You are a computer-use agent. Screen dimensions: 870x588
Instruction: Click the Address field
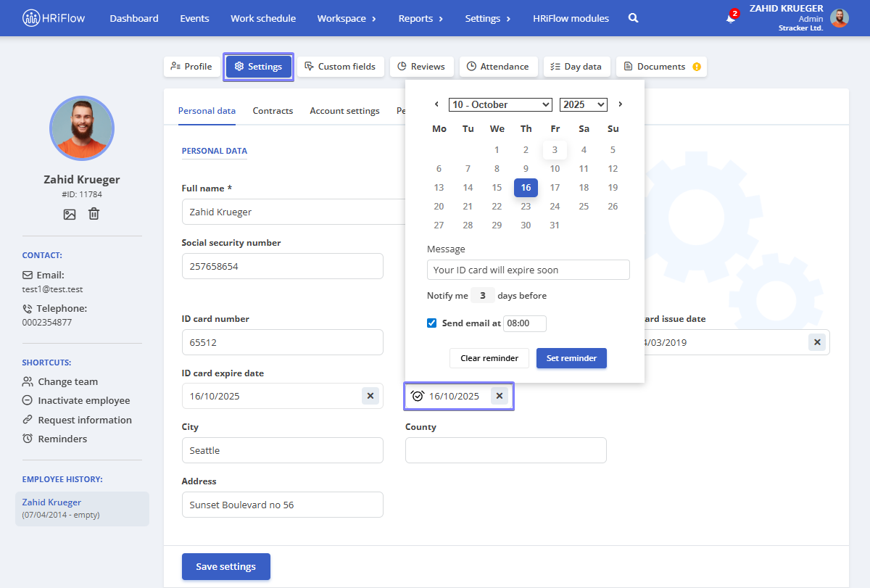tap(283, 505)
